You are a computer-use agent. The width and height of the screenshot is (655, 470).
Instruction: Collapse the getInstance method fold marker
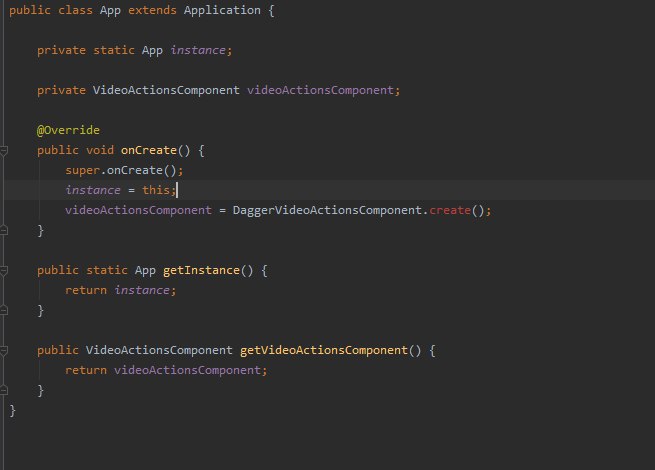(3, 271)
